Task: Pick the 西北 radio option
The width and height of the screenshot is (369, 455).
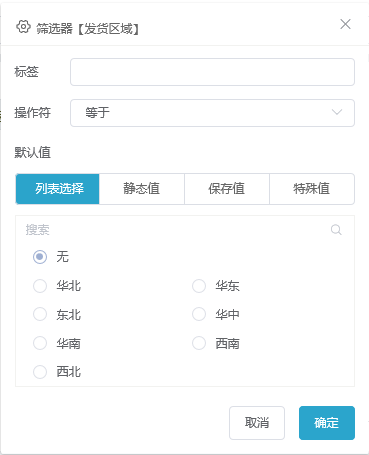Action: coord(40,372)
